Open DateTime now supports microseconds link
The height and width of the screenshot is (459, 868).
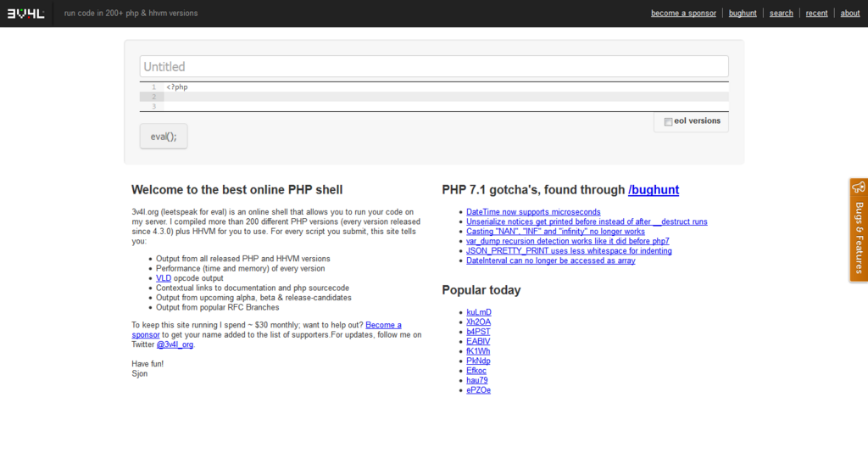[533, 212]
